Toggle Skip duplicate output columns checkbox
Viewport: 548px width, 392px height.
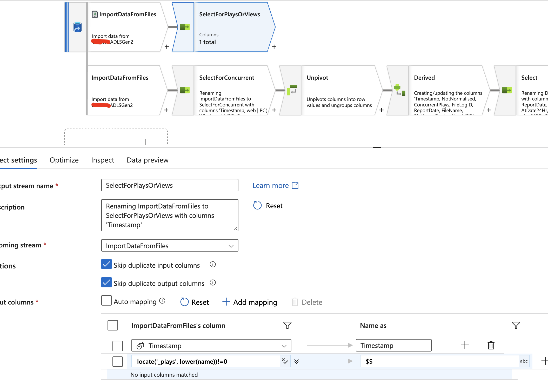pyautogui.click(x=105, y=283)
